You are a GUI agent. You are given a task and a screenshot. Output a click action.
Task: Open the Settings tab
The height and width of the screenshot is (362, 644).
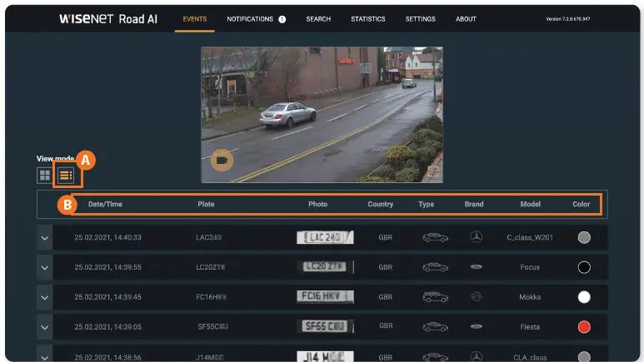point(420,19)
